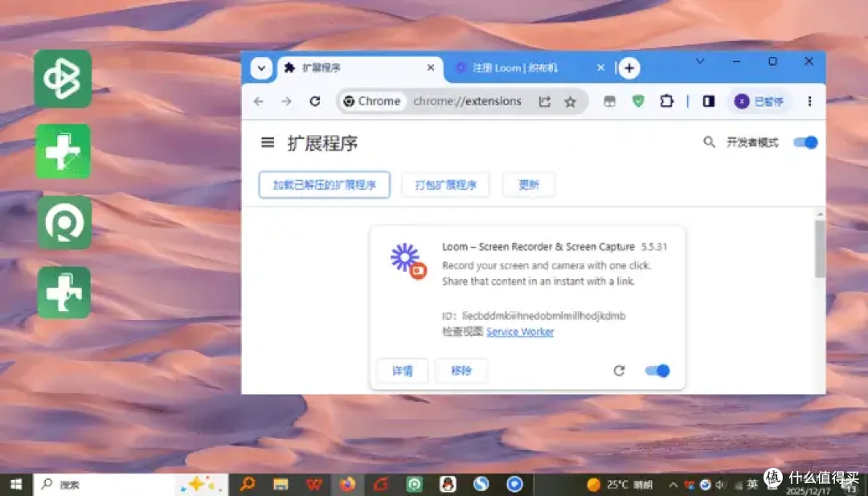The image size is (868, 496).
Task: Open the second desktop icon with white cross
Action: coord(63,151)
